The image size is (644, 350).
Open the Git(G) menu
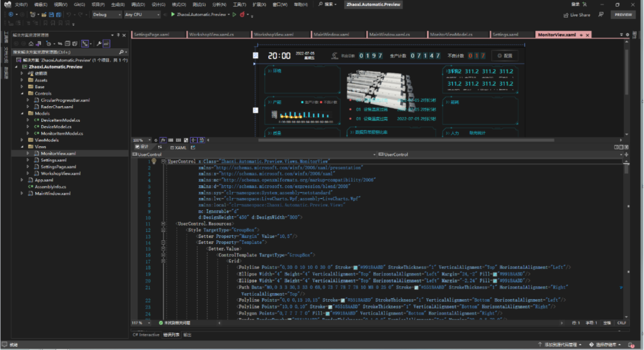[79, 4]
